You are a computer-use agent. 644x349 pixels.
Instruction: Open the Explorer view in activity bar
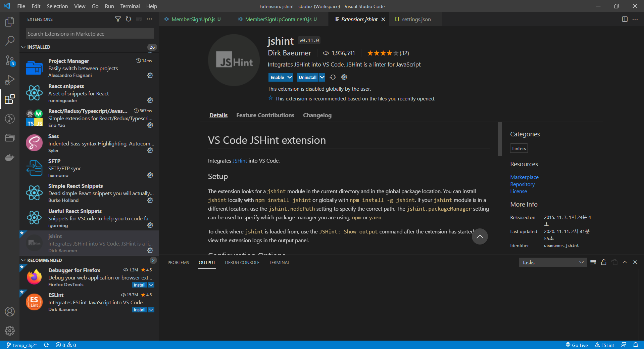click(10, 22)
